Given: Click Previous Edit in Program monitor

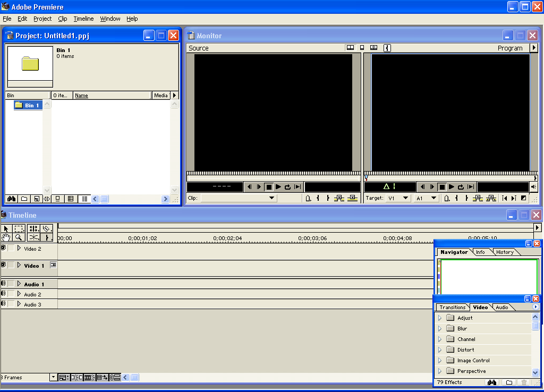Looking at the screenshot, I should coord(505,198).
